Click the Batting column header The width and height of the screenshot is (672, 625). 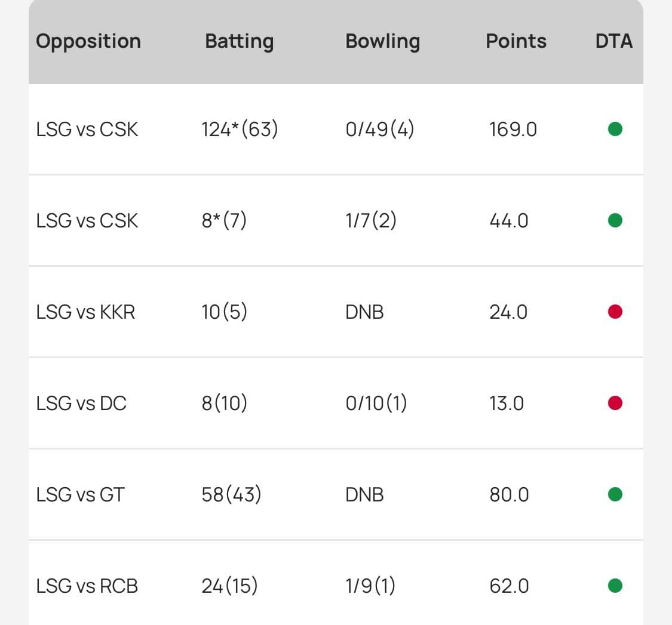pos(239,41)
